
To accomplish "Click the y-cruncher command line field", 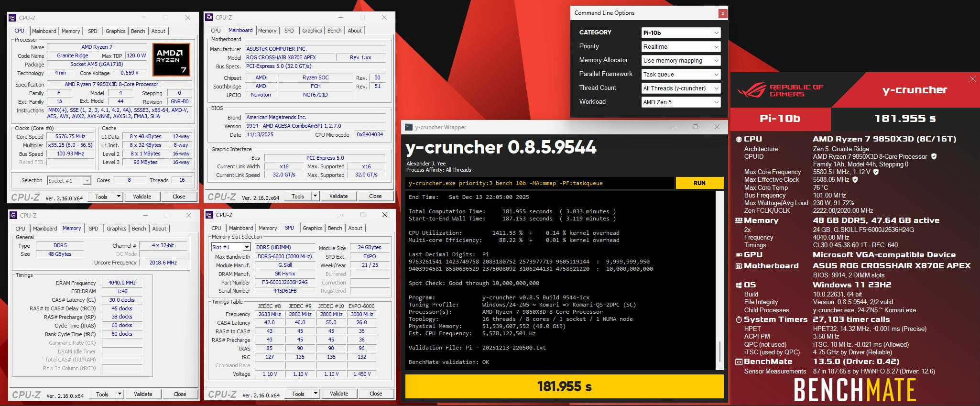I will (x=540, y=183).
